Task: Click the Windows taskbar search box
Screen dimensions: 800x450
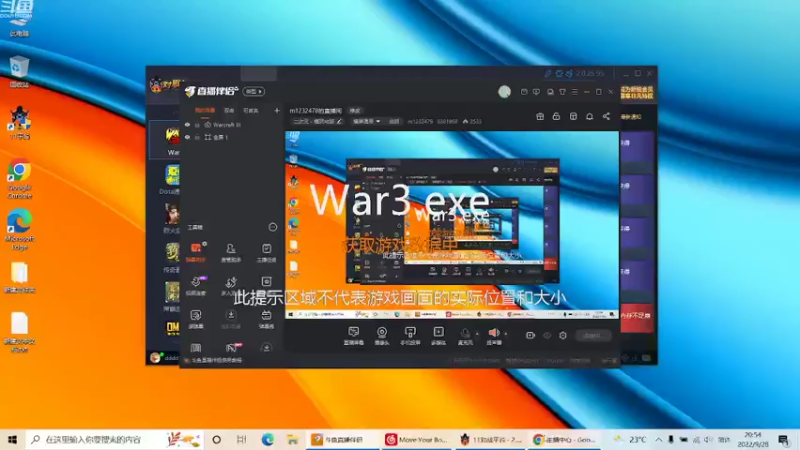Action: click(113, 439)
